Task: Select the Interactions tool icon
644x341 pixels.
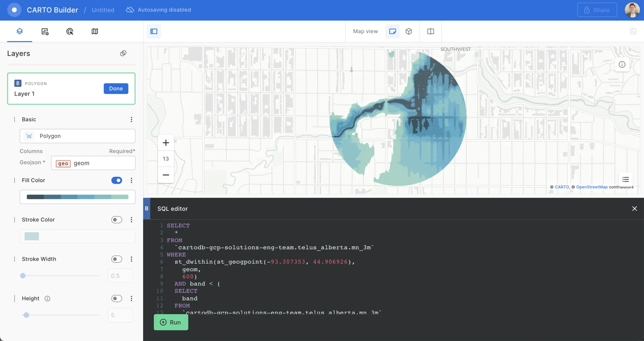Action: coord(70,31)
